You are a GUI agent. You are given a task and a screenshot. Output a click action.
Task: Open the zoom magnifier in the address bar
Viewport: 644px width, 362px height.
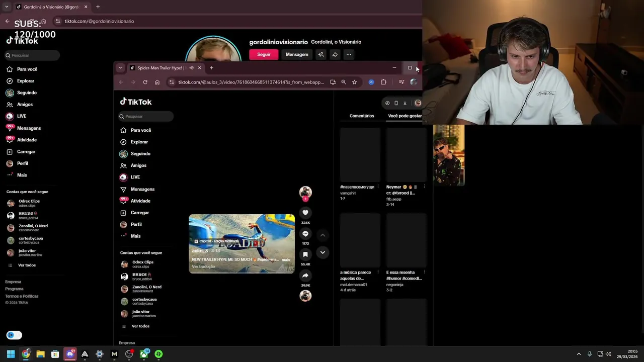(344, 82)
